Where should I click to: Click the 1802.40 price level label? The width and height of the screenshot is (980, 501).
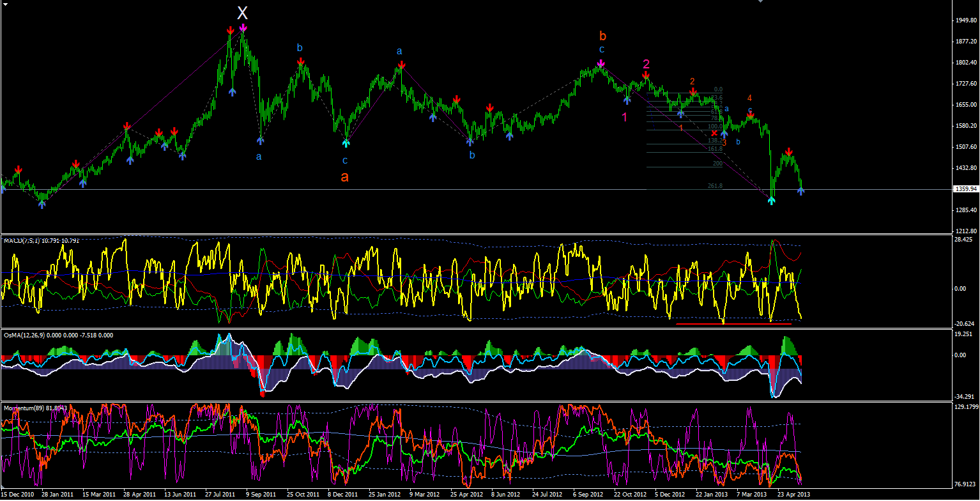point(965,63)
